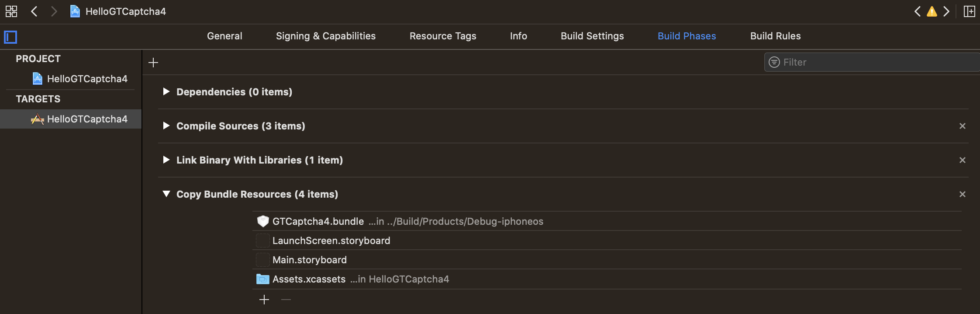The width and height of the screenshot is (980, 314).
Task: Select the LaunchScreen.storyboard entry
Action: tap(331, 241)
